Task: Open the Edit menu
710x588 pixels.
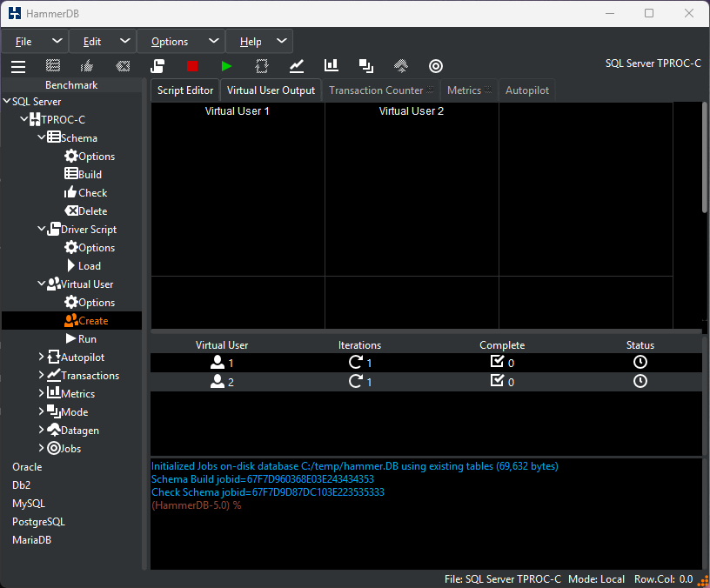Action: [x=103, y=41]
